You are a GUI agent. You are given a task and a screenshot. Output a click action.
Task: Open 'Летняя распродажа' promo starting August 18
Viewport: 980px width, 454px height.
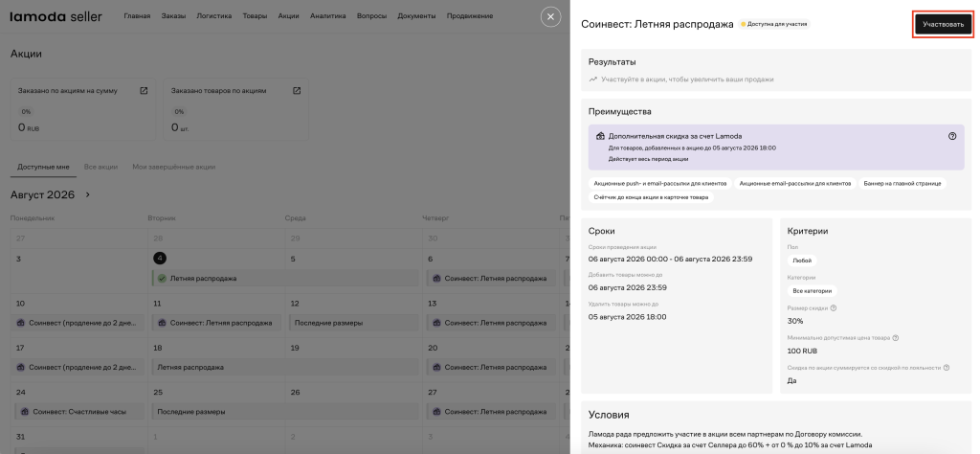point(285,367)
